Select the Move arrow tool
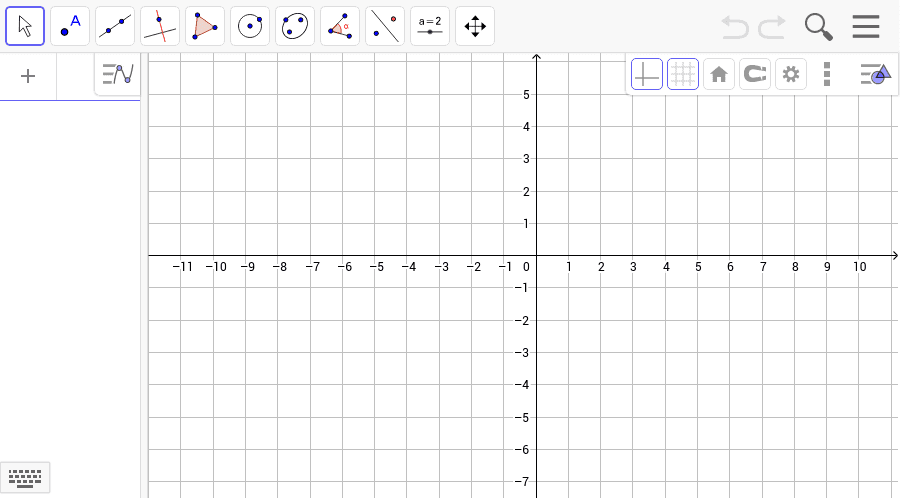 click(x=25, y=26)
